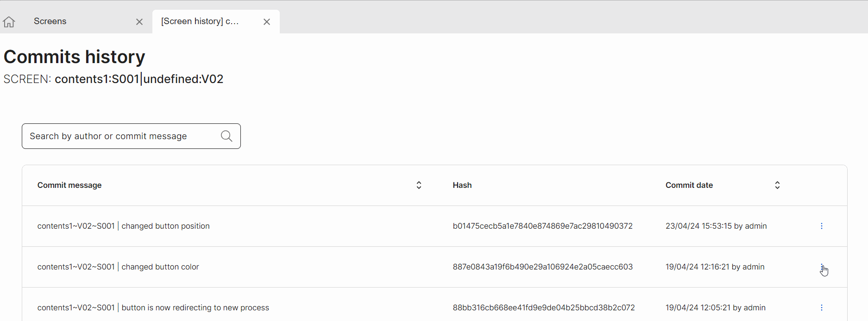Click the search magnifier icon
Image resolution: width=868 pixels, height=321 pixels.
tap(226, 136)
